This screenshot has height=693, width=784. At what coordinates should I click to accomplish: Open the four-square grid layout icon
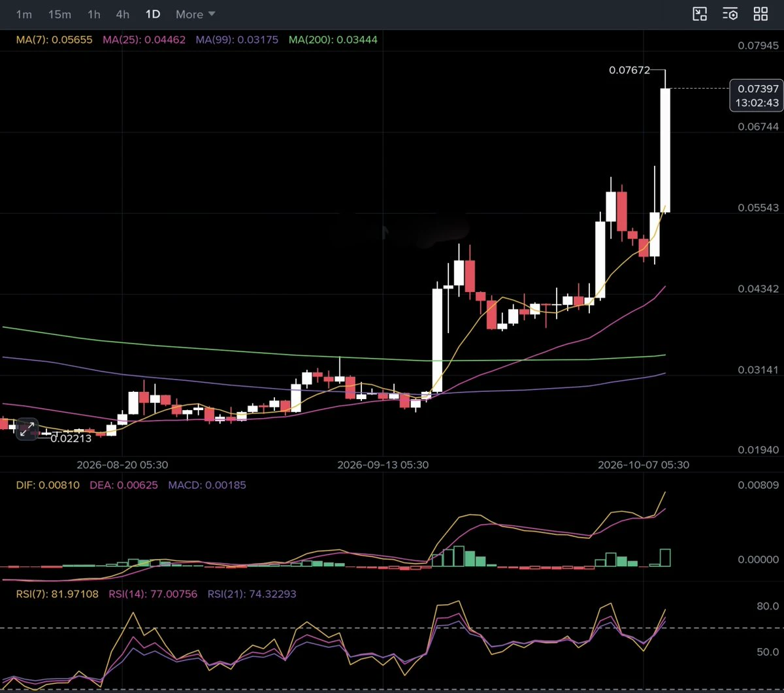pyautogui.click(x=760, y=14)
